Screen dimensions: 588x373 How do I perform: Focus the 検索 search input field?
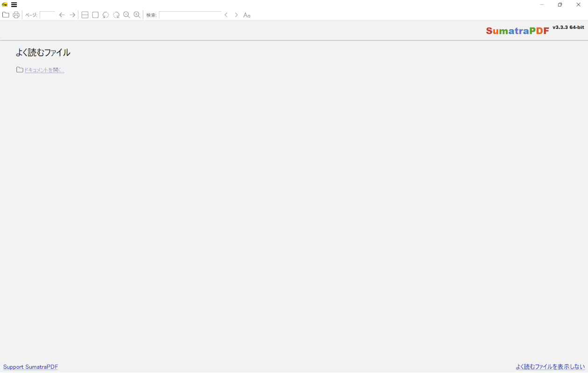coord(190,15)
